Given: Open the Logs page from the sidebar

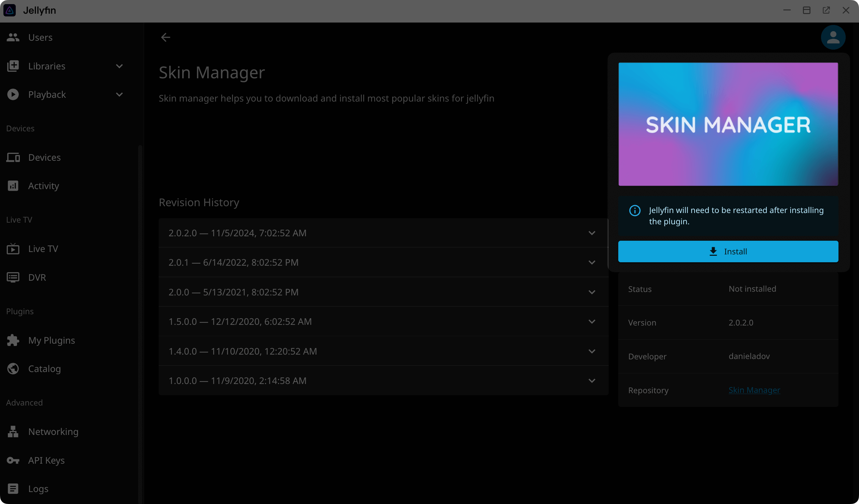Looking at the screenshot, I should pos(38,489).
